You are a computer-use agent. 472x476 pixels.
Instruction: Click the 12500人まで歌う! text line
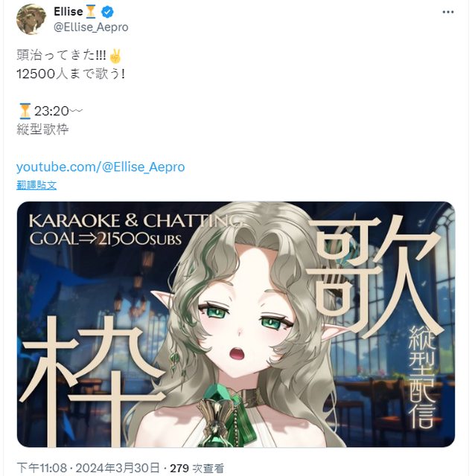tap(71, 74)
